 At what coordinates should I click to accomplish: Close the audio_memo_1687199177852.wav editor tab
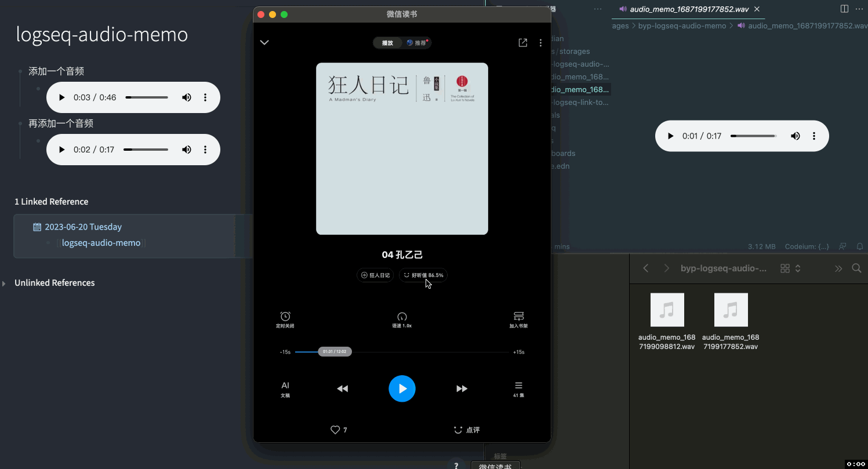coord(757,9)
